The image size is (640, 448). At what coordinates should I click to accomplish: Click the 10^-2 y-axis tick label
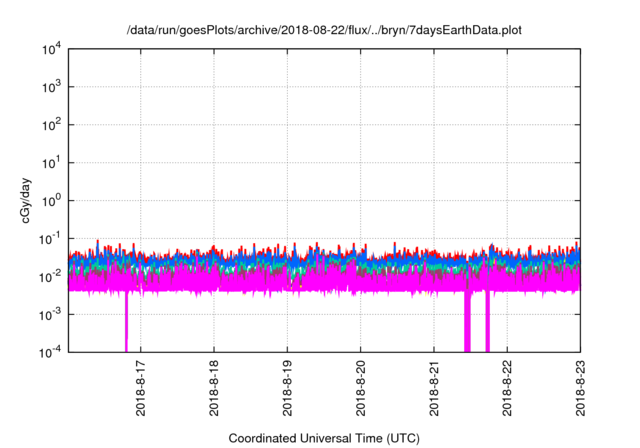50,276
